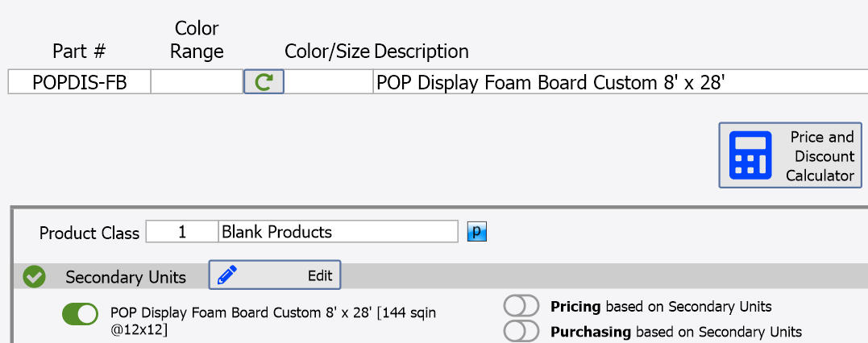
Task: Enable Purchasing based on Secondary Units
Action: 521,331
